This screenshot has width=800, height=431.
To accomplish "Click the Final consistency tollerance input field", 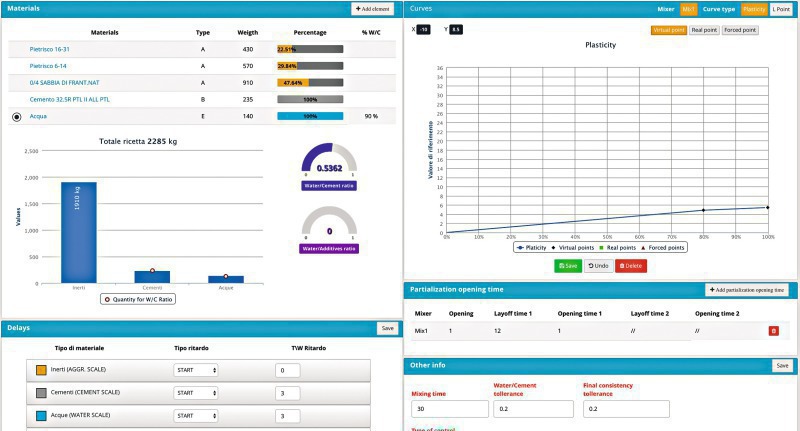I will [626, 409].
